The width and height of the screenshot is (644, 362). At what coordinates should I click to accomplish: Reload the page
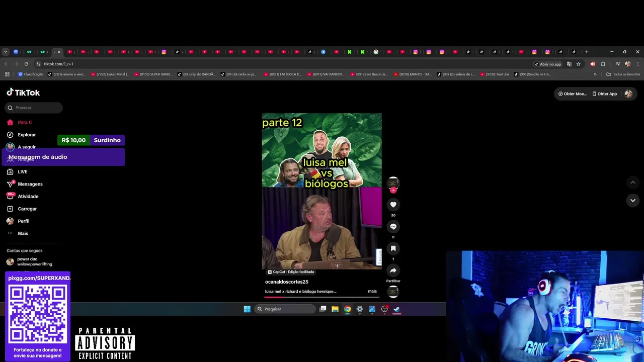(x=26, y=64)
